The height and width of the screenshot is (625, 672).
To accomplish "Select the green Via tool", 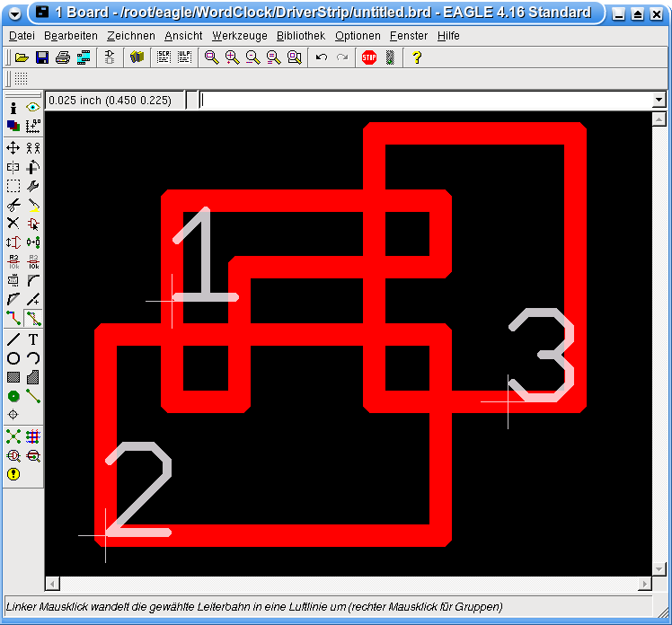I will coord(13,396).
